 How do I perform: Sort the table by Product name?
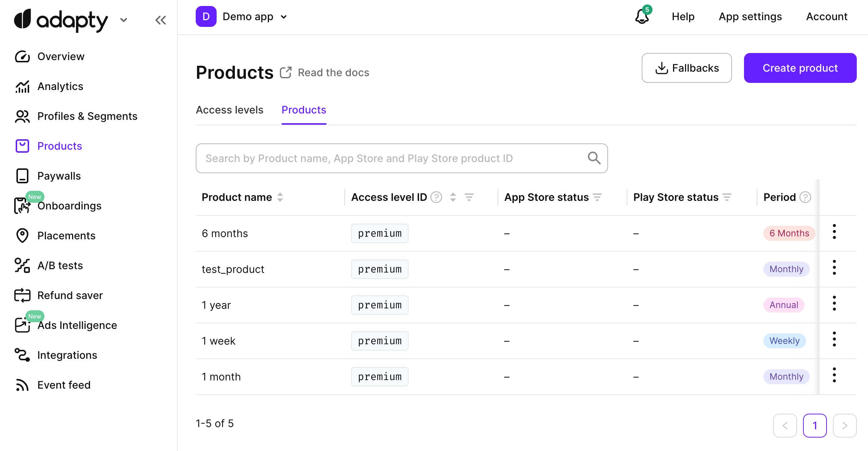280,197
